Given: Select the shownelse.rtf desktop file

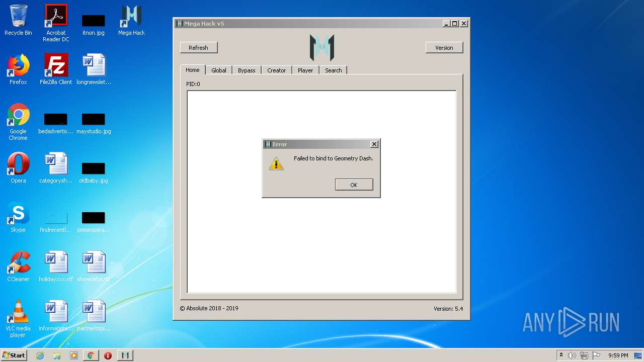Looking at the screenshot, I should [94, 266].
